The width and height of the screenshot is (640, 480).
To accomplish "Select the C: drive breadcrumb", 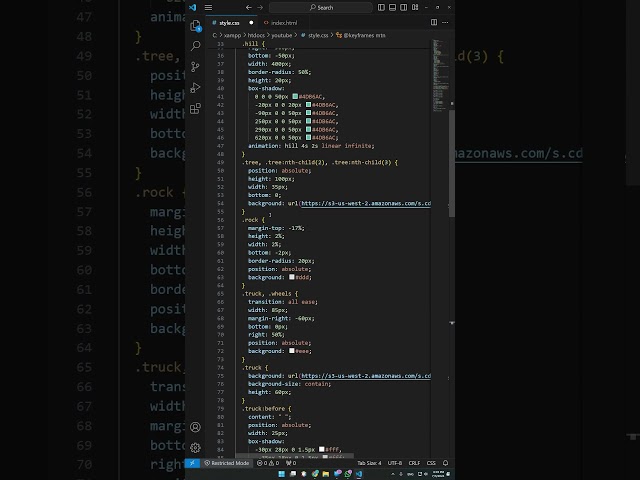I will 215,36.
